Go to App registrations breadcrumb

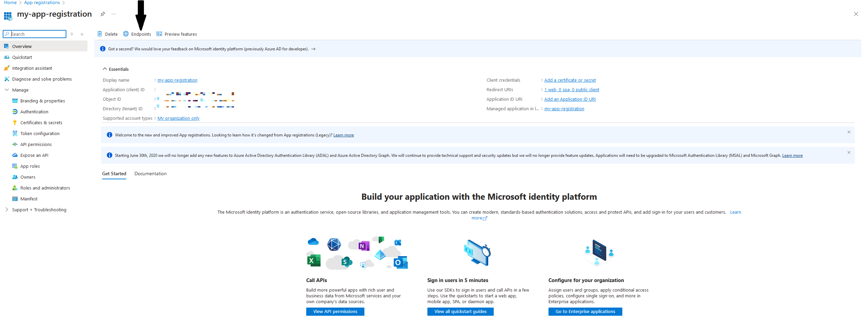pyautogui.click(x=42, y=3)
